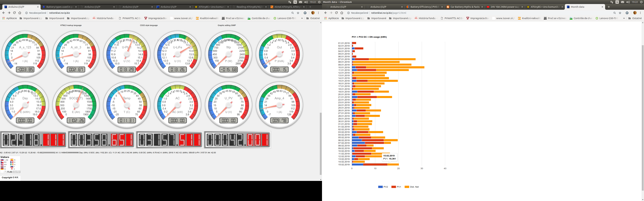Expand hidden bookmarks chevron in left window

click(302, 18)
